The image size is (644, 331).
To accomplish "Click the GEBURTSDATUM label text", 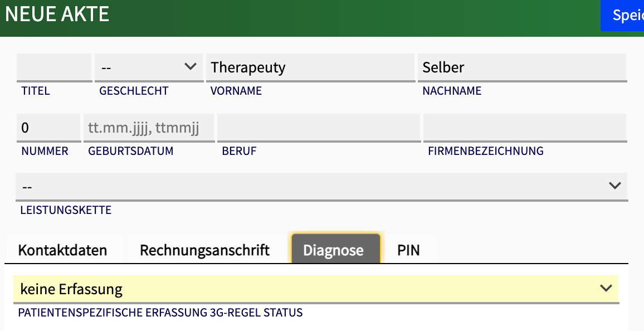I will pyautogui.click(x=130, y=151).
